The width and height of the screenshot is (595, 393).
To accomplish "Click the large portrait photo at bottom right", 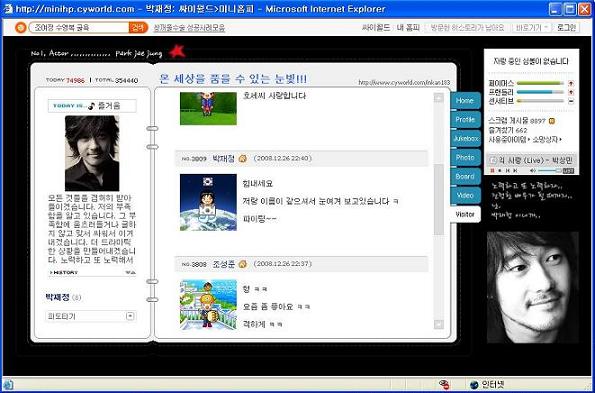I will [533, 287].
